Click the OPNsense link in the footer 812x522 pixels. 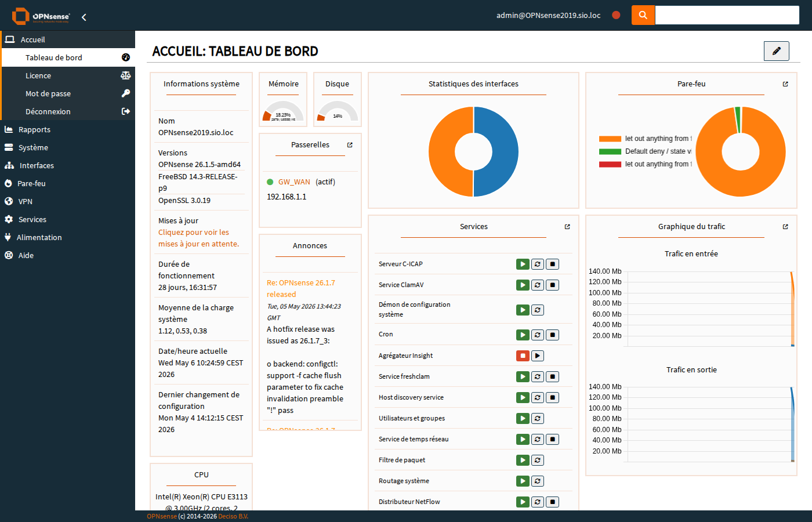pos(162,516)
